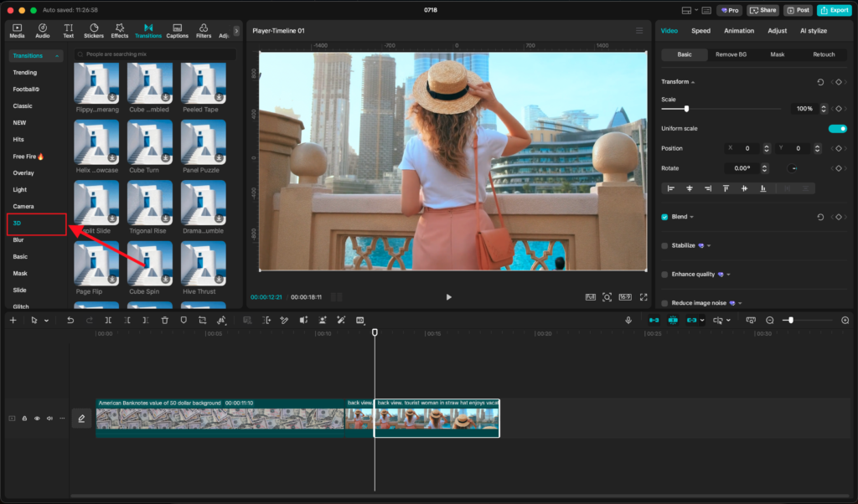Click the Pro upgrade button

point(730,10)
